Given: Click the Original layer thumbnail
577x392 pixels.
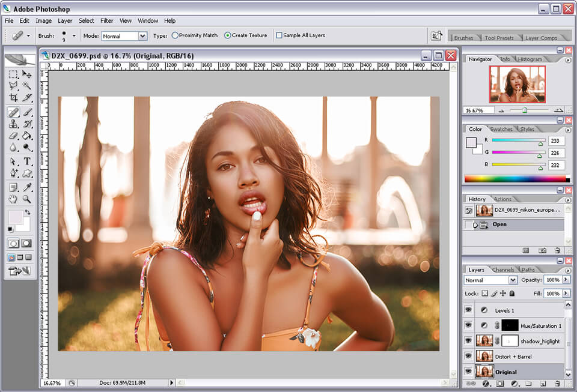Looking at the screenshot, I should coord(485,372).
